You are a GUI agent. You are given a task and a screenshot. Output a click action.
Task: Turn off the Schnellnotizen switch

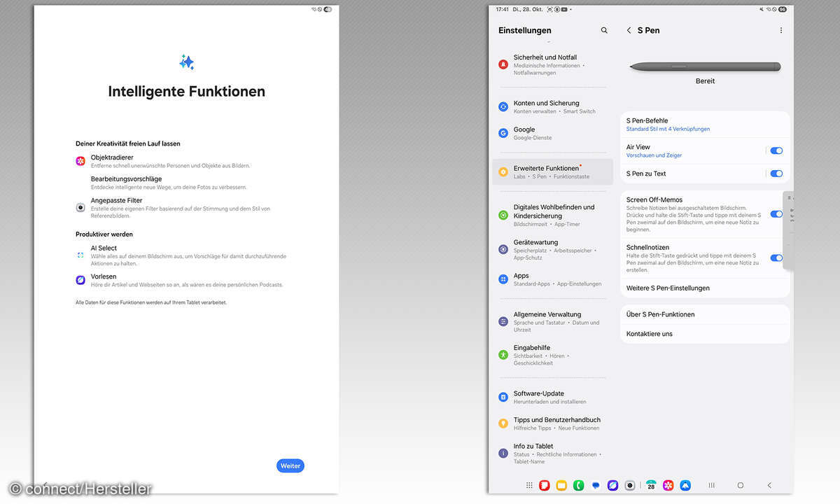[776, 258]
